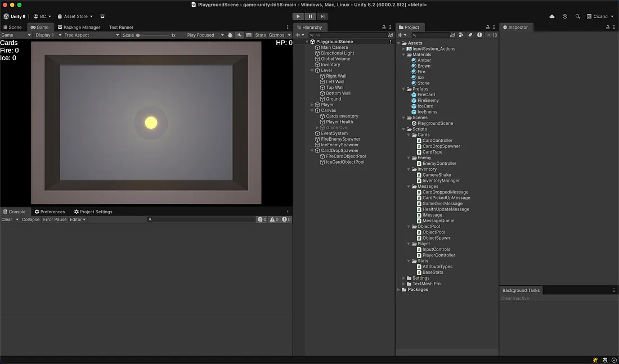Screen dimensions: 619x364
Task: Collapse the Materials folder in Project
Action: point(403,55)
